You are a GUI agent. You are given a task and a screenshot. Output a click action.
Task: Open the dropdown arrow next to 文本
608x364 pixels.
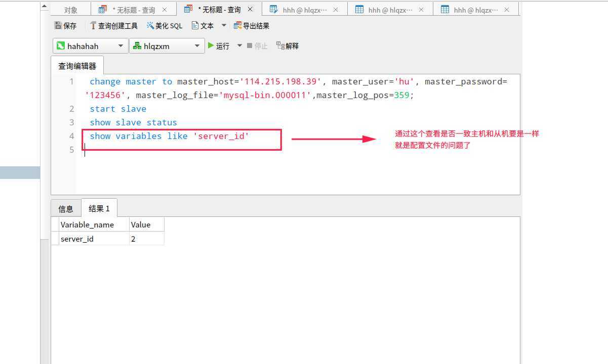(224, 25)
